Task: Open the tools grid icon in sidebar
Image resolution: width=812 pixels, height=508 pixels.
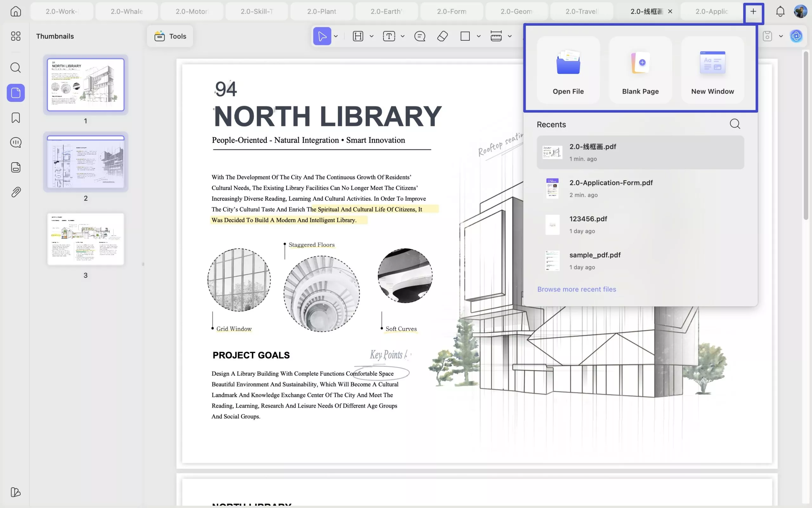Action: click(16, 36)
